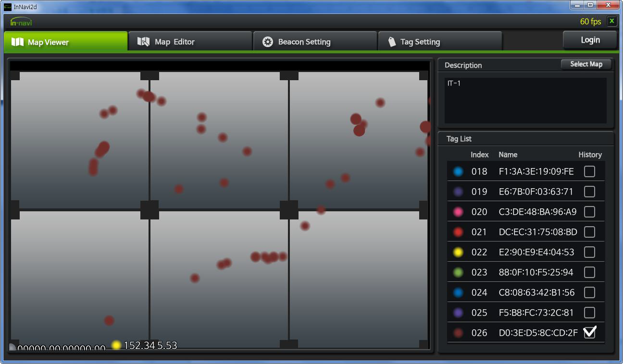The width and height of the screenshot is (623, 364).
Task: Select tag name E6:7B:0F:03:63:71
Action: pyautogui.click(x=536, y=192)
